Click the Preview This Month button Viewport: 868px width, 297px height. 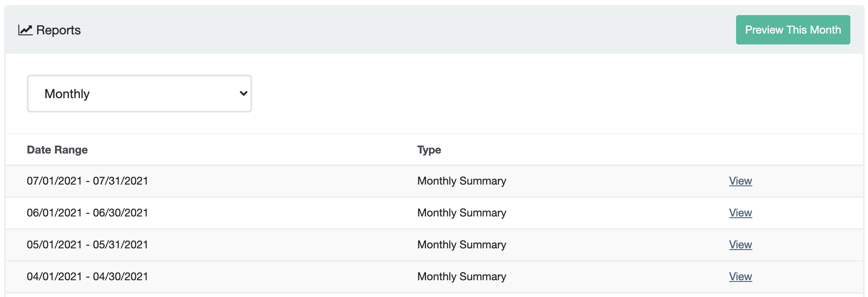click(793, 30)
